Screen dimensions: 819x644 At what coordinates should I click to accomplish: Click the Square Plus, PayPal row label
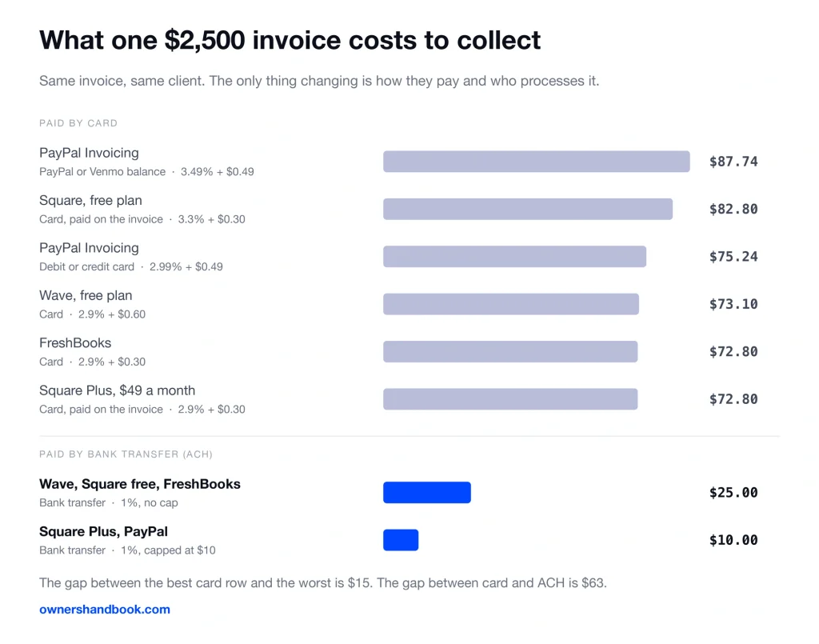coord(103,532)
